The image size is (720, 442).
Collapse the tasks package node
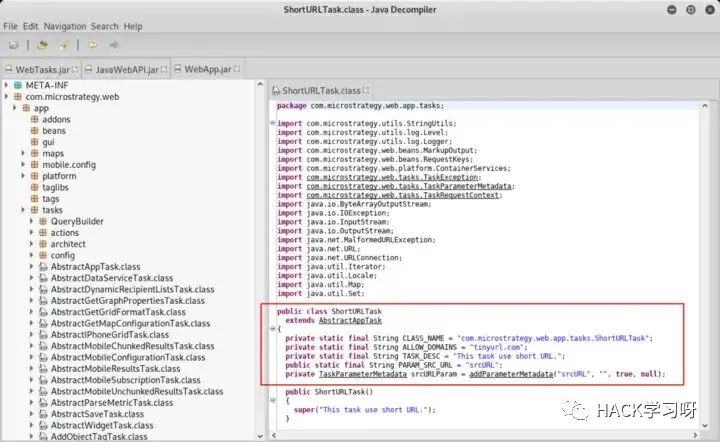coord(23,210)
